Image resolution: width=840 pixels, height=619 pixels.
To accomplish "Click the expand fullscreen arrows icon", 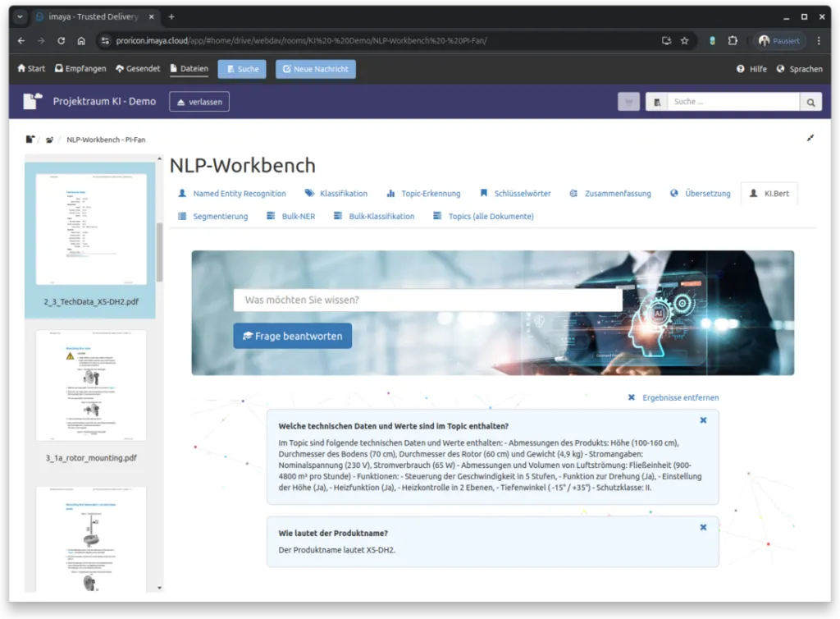I will [x=810, y=138].
